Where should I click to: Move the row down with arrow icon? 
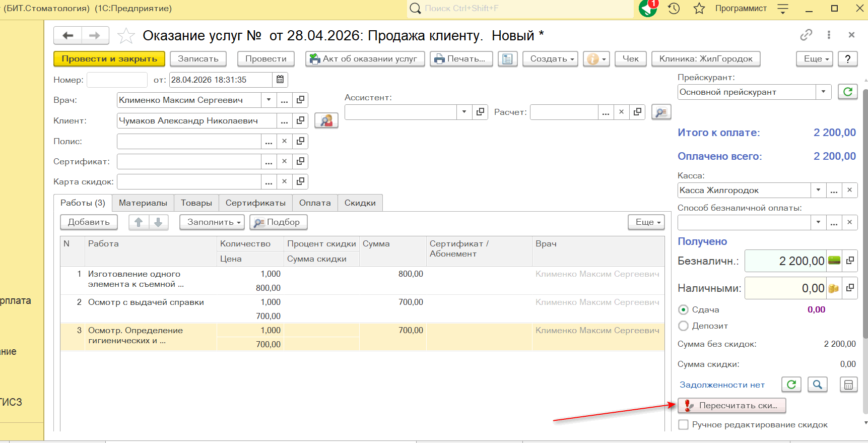tap(158, 222)
